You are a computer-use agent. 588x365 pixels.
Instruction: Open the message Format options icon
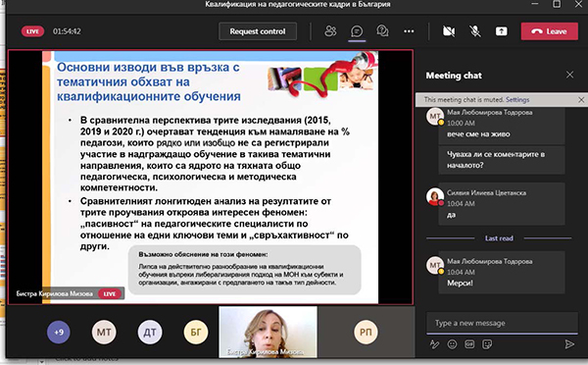[434, 344]
